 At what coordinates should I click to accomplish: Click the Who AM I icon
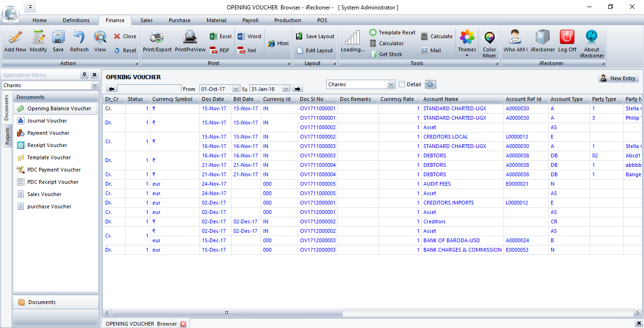[x=515, y=38]
